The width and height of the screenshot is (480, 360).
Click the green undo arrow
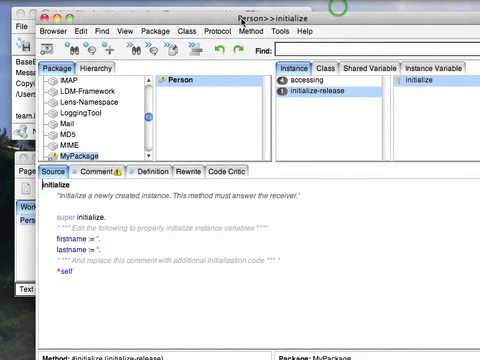[x=219, y=50]
